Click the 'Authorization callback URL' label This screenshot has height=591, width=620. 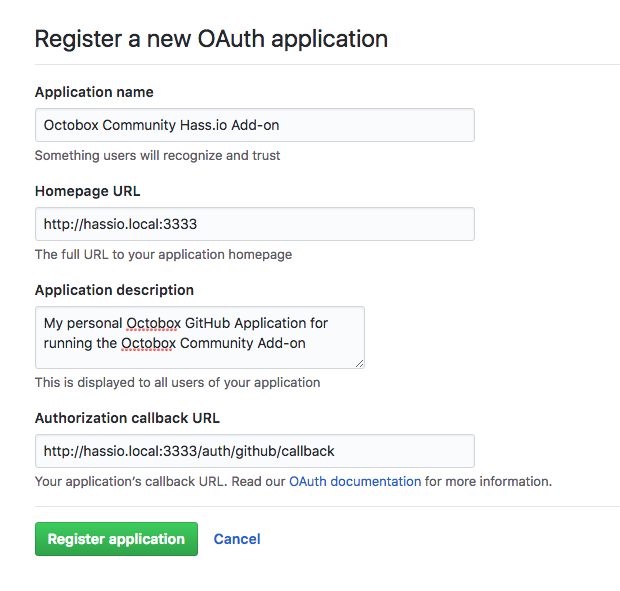pyautogui.click(x=127, y=418)
